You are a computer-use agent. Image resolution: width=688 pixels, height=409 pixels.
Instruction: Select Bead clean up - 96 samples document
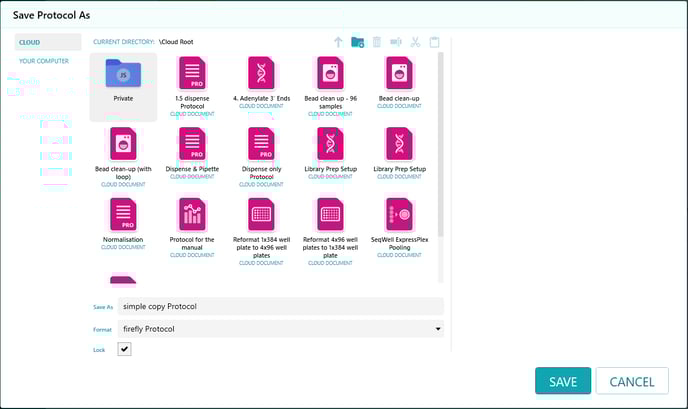click(x=330, y=87)
